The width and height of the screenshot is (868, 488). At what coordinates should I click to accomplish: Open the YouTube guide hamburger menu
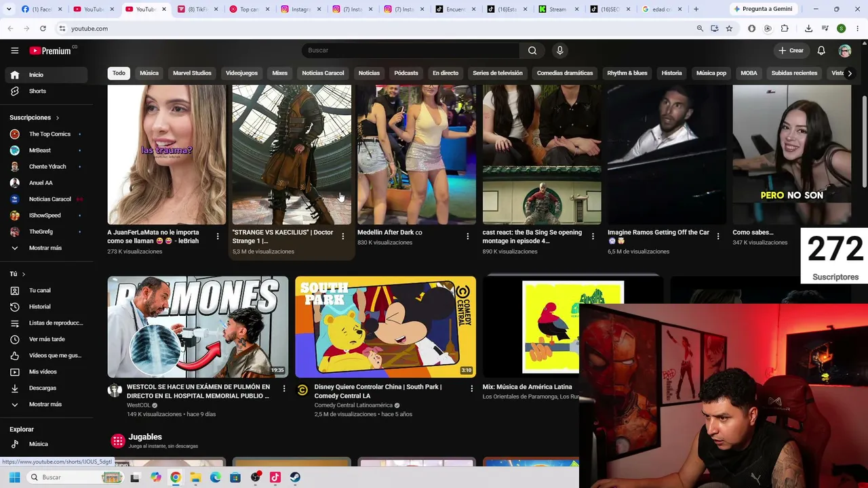coord(14,50)
